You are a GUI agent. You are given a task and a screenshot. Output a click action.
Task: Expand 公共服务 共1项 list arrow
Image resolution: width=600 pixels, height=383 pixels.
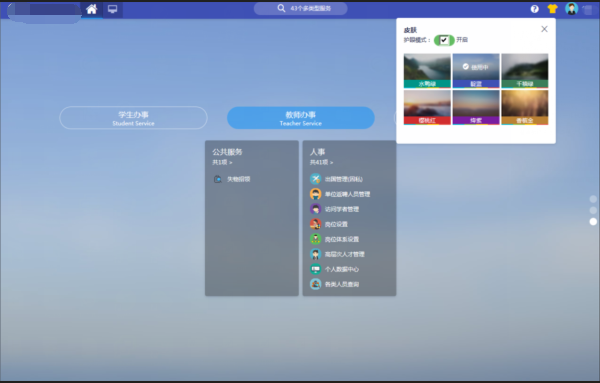[222, 162]
